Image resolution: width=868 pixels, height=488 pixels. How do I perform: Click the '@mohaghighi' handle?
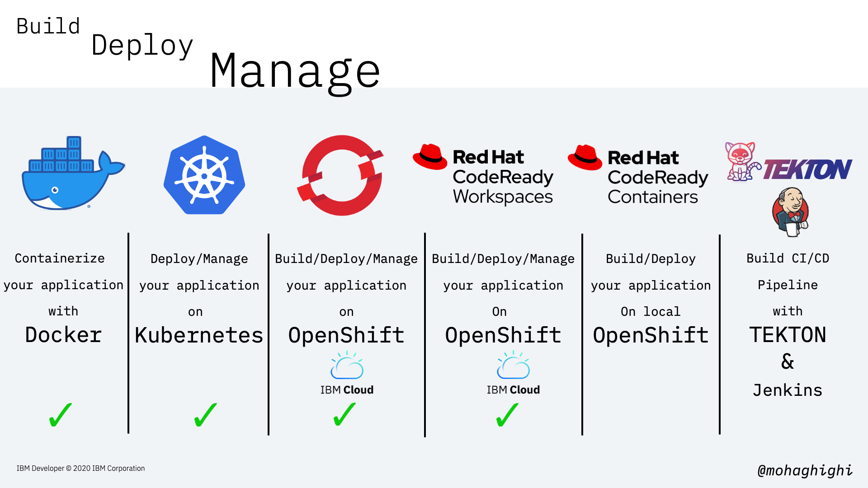pyautogui.click(x=805, y=470)
